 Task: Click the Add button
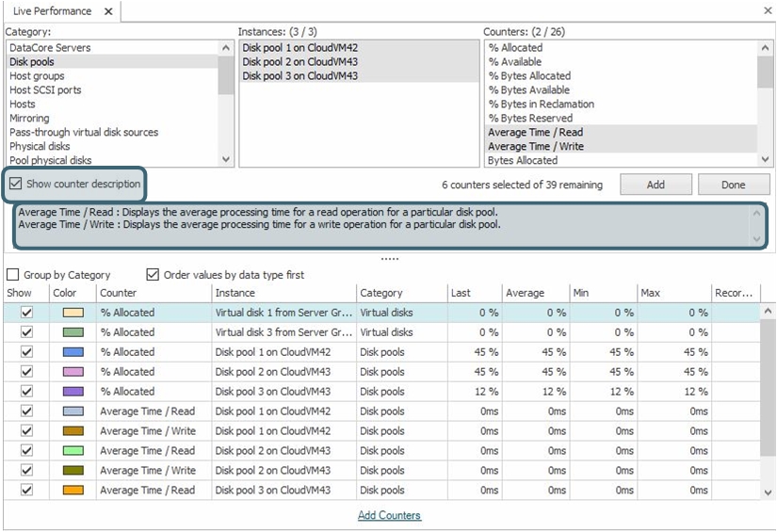coord(656,185)
